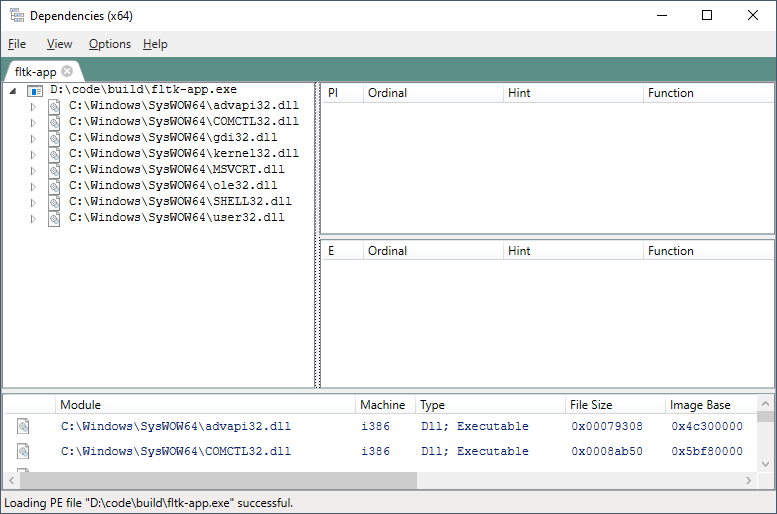Open the View menu
The height and width of the screenshot is (514, 777).
coord(59,44)
